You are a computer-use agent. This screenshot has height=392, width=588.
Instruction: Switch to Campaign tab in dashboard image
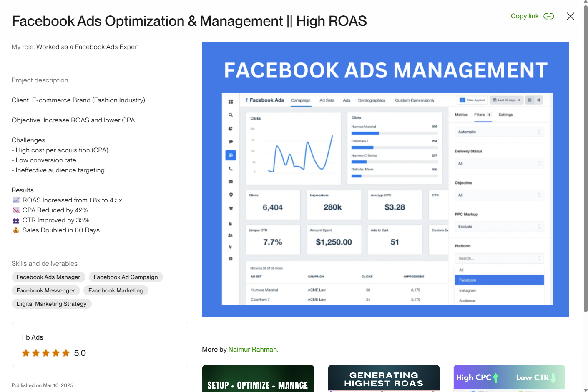pos(301,100)
